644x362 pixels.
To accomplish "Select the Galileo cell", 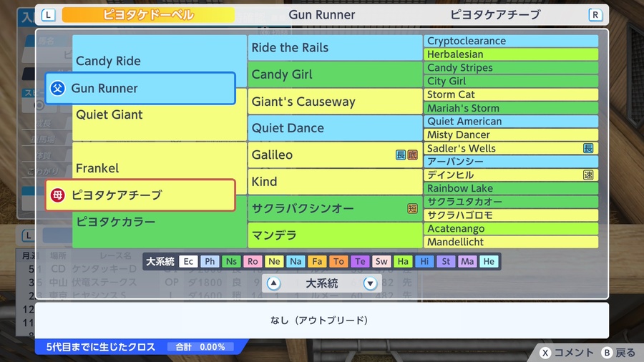I will click(x=335, y=155).
